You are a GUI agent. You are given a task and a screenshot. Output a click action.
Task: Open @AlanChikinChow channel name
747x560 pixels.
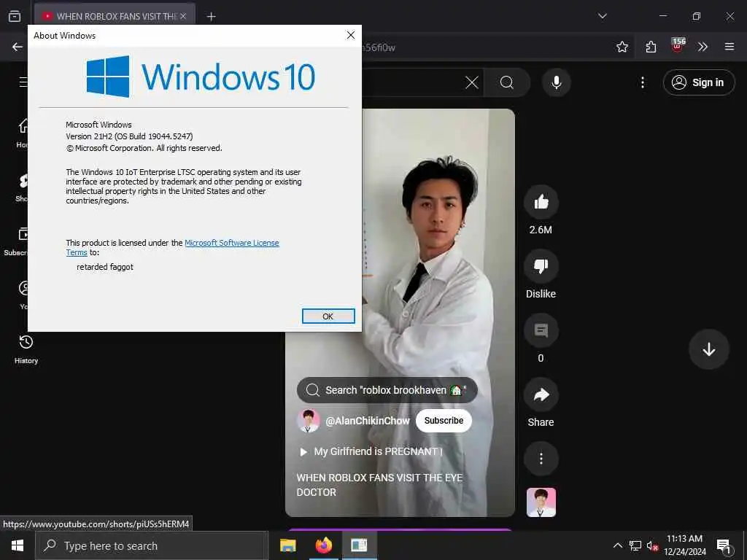[x=368, y=421]
